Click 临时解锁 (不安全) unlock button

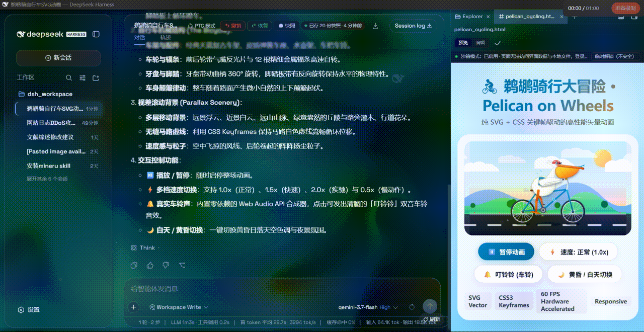[x=614, y=56]
